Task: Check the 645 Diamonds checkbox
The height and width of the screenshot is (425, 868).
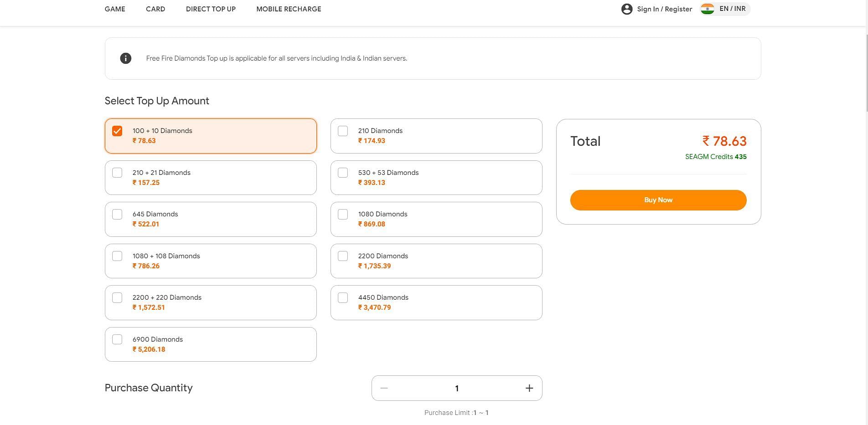Action: (117, 214)
